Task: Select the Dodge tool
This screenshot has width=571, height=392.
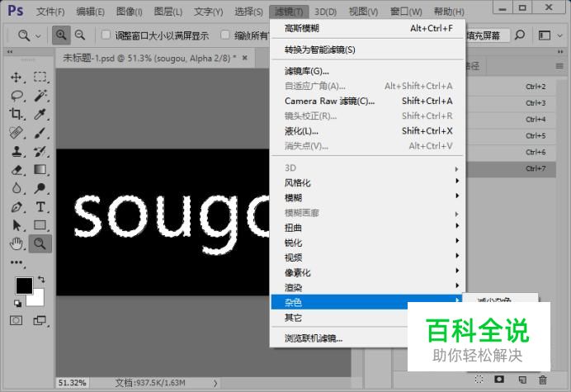Action: (x=40, y=188)
